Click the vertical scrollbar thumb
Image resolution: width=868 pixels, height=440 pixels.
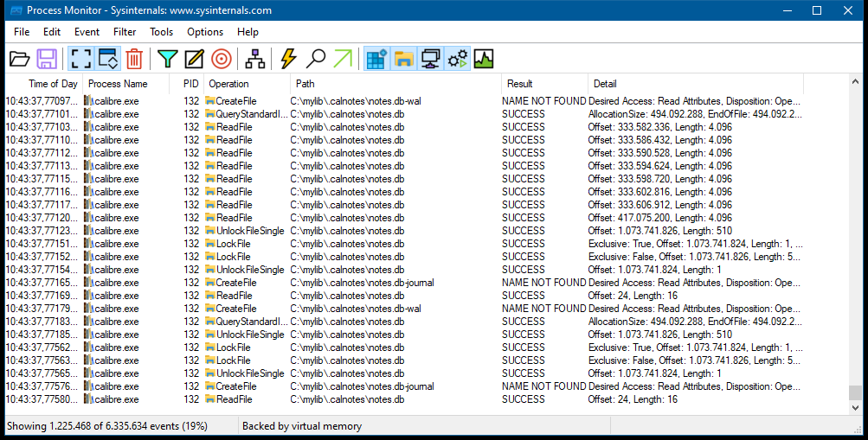point(855,393)
